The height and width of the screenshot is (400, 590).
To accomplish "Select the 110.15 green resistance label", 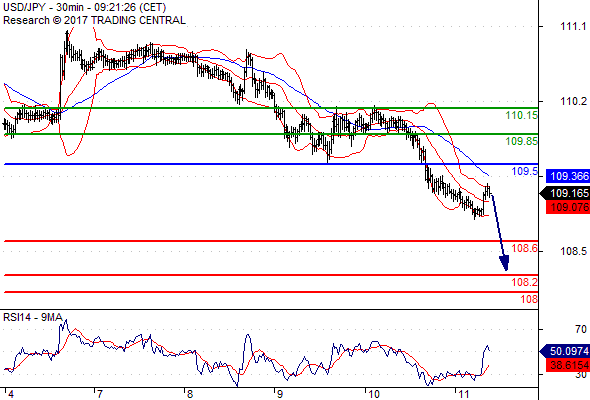I will tap(521, 115).
